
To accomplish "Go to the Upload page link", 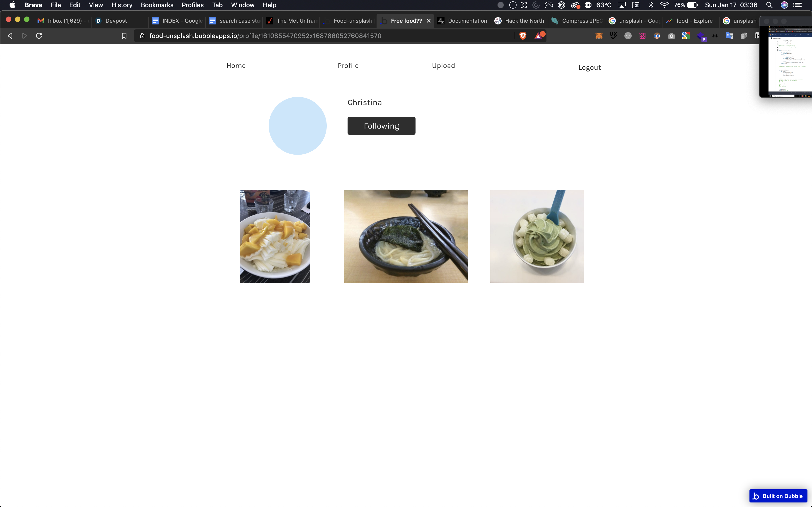I will pyautogui.click(x=443, y=66).
